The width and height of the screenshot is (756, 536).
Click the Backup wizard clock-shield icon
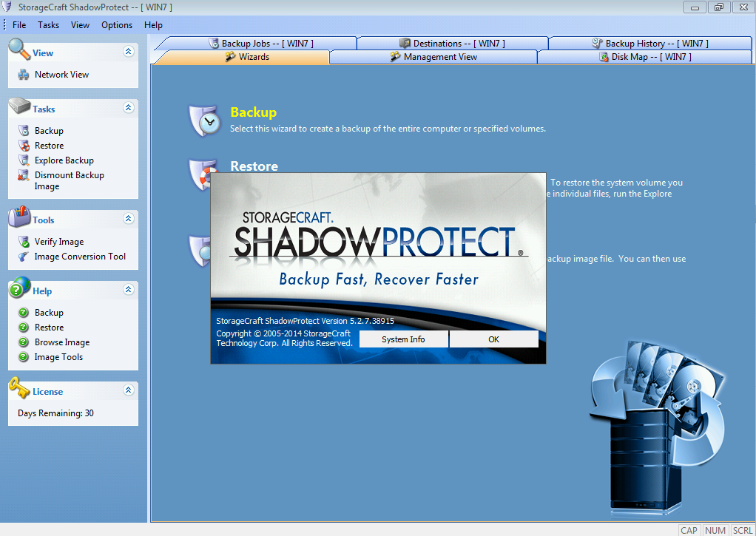[206, 121]
